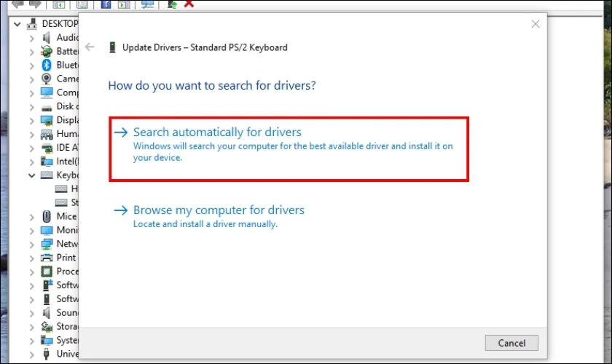
Task: Click the device icon in Update Drivers title
Action: tap(112, 47)
